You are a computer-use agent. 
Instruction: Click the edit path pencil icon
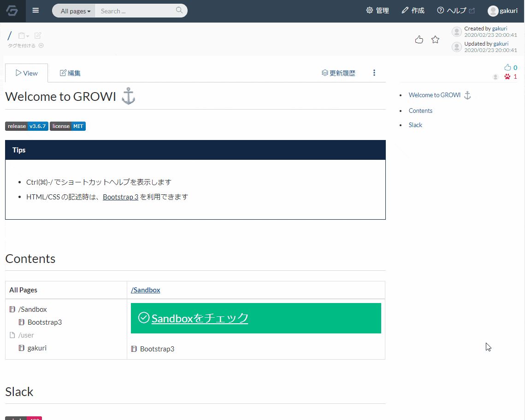(x=38, y=35)
